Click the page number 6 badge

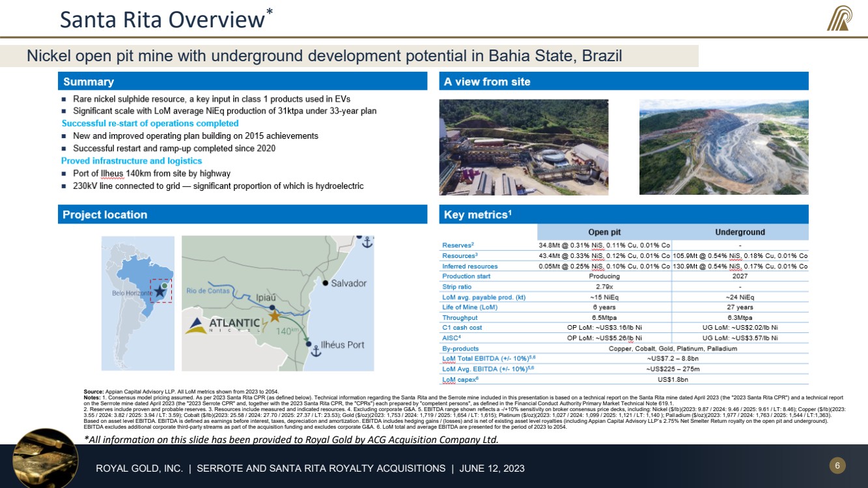pyautogui.click(x=837, y=465)
